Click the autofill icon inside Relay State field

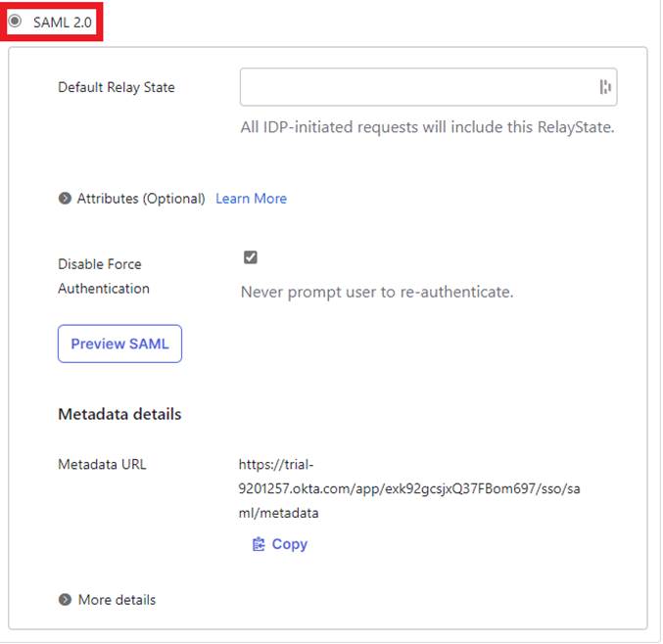point(605,87)
